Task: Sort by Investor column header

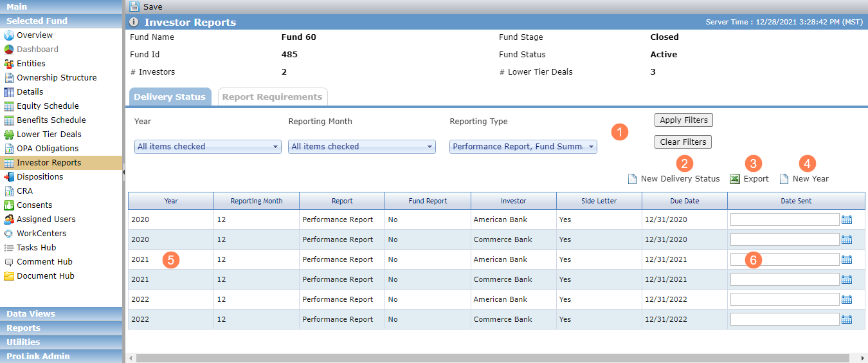Action: [x=513, y=201]
